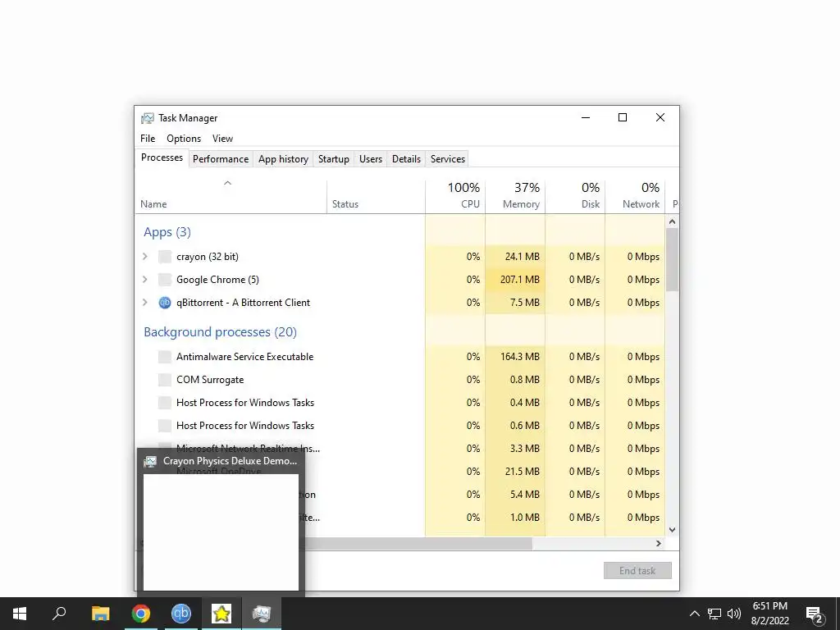
Task: Select the Host Process row using 0.4 MB
Action: click(399, 403)
